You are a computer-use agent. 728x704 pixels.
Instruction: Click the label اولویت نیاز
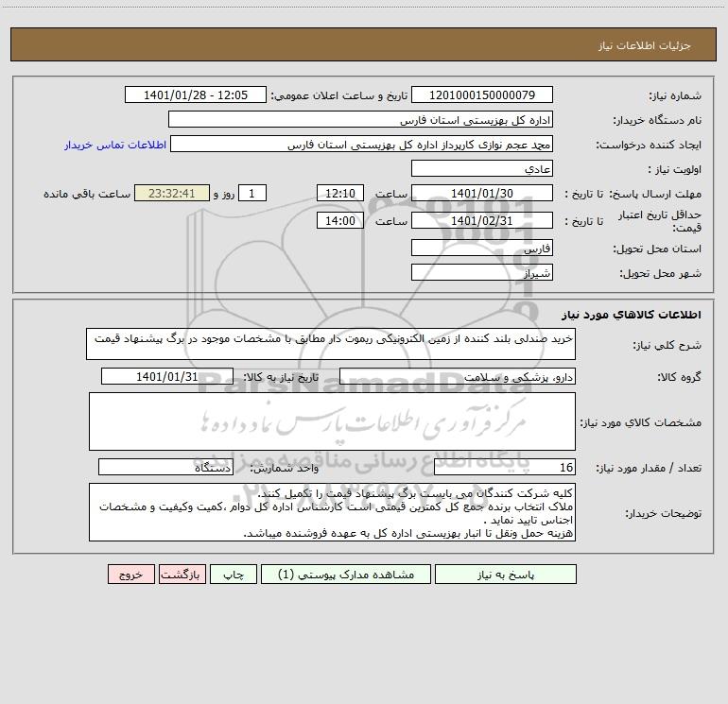coord(675,169)
